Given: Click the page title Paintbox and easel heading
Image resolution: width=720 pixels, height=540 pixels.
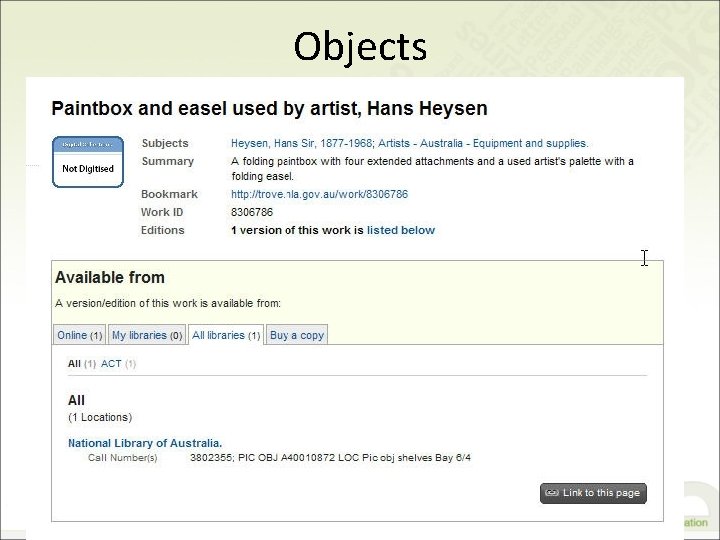Looking at the screenshot, I should 269,108.
